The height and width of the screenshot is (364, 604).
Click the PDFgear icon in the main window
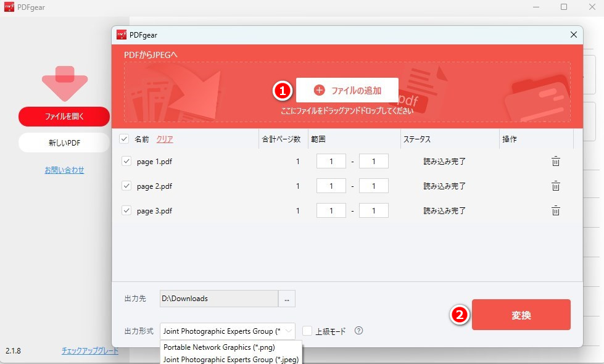(9, 7)
